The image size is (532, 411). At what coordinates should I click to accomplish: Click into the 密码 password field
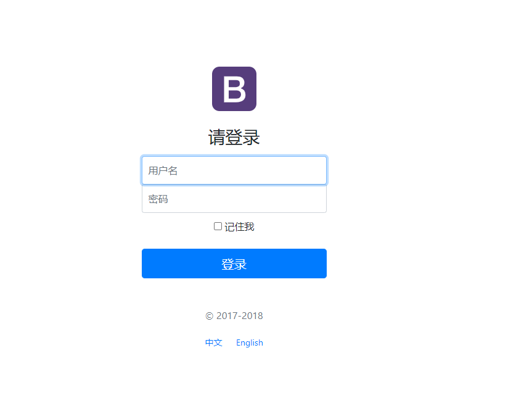(x=234, y=199)
